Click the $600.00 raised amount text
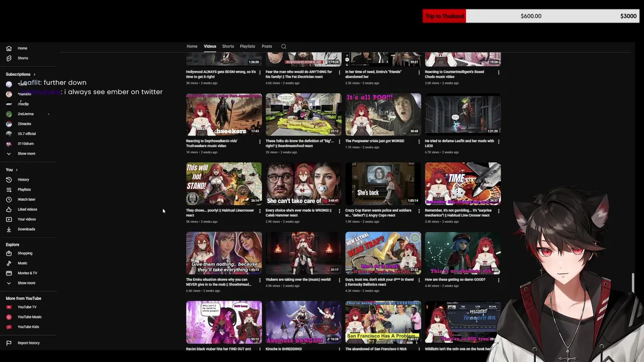The image size is (644, 362). 531,16
